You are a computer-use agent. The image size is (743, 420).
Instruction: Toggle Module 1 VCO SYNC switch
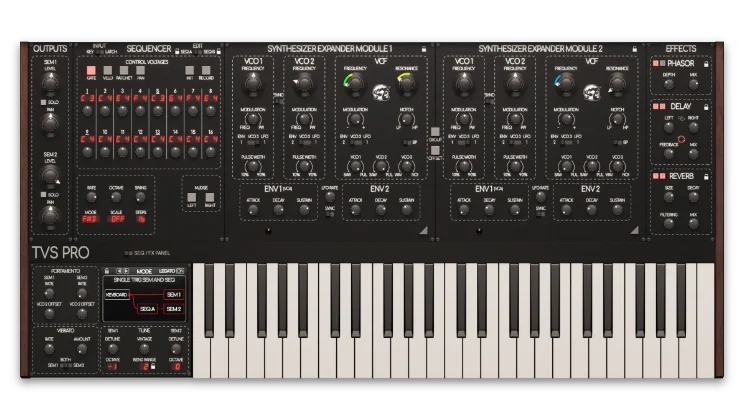pos(279,101)
